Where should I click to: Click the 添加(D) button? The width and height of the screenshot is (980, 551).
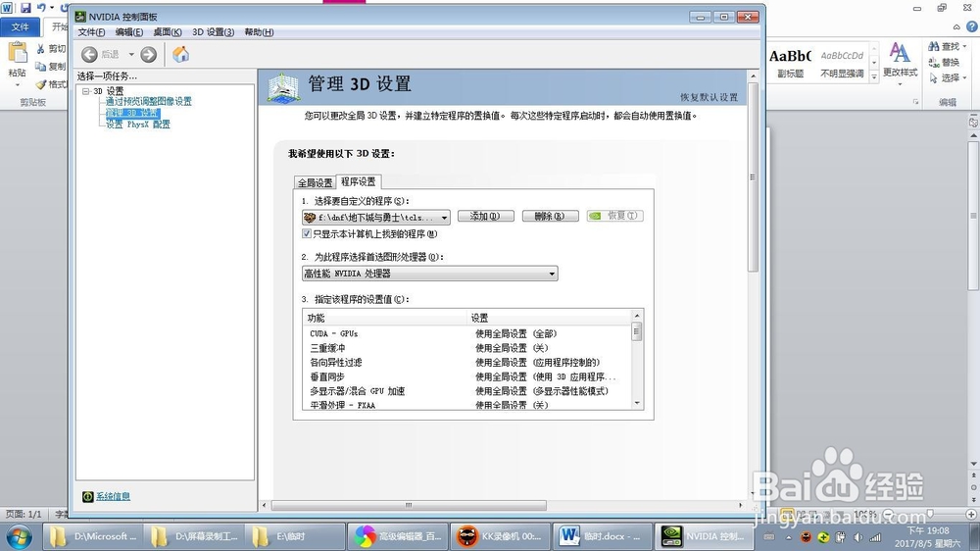click(x=486, y=216)
